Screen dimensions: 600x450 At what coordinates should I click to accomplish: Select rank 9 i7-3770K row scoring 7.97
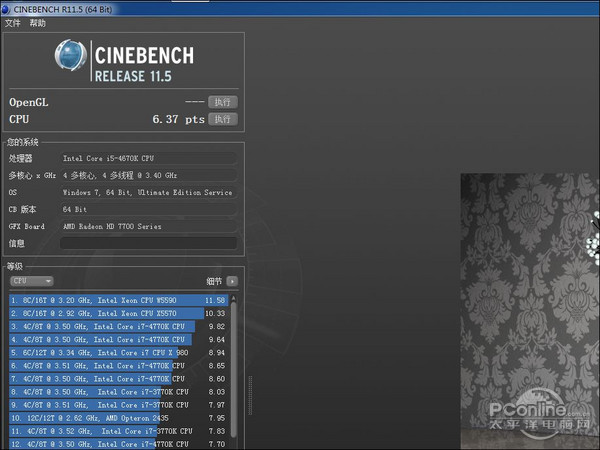119,405
